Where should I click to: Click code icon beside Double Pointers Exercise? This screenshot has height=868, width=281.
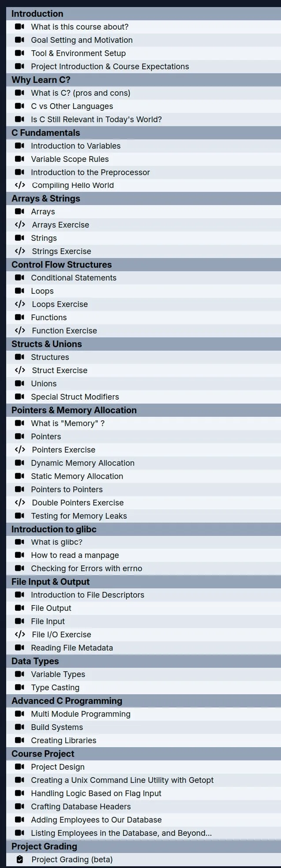(x=20, y=502)
